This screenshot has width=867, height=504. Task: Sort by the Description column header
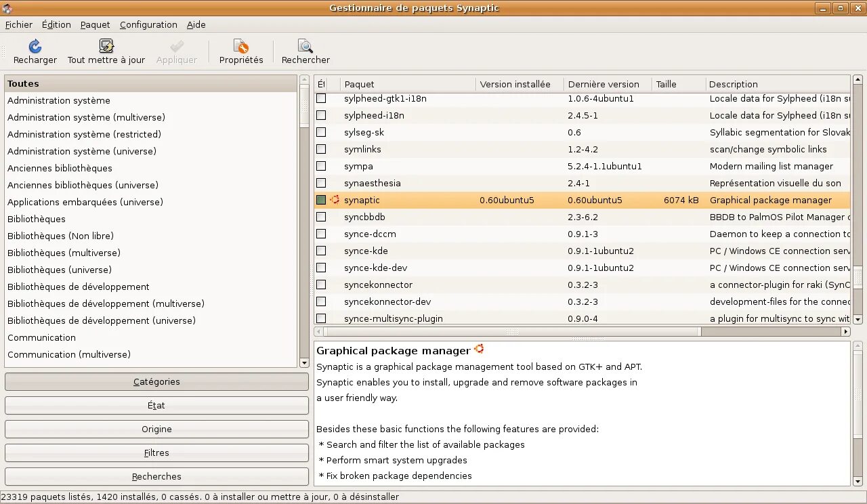778,84
